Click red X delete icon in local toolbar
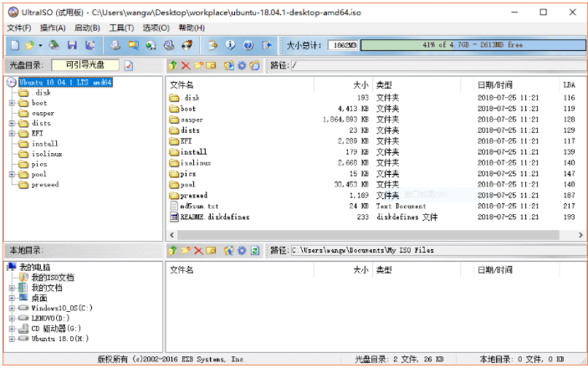Screen dimensions: 588x368 pos(198,251)
